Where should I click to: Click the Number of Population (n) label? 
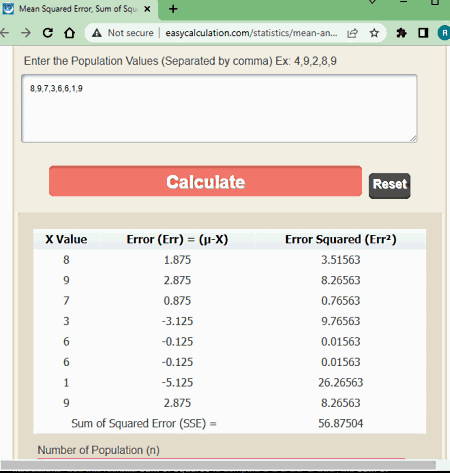tap(98, 450)
